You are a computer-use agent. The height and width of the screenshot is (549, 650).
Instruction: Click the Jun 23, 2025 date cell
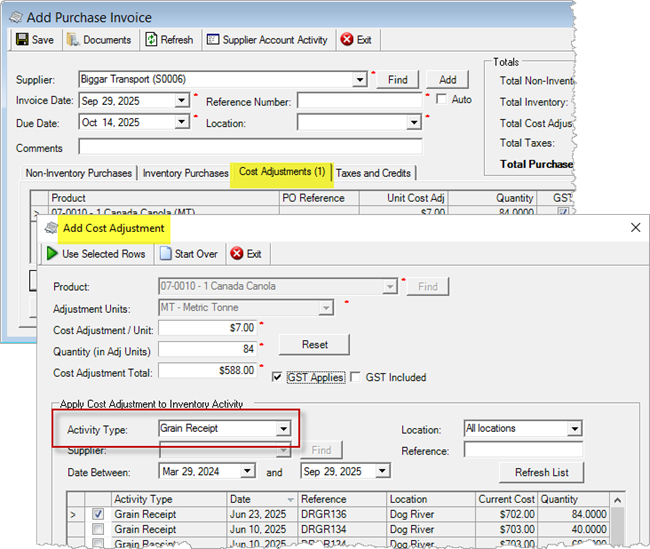[x=262, y=514]
